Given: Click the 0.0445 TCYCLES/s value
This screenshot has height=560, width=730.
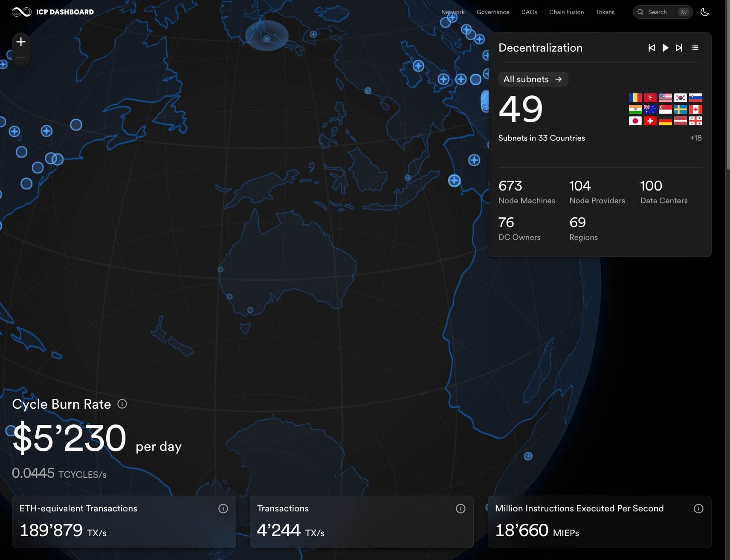Looking at the screenshot, I should pyautogui.click(x=59, y=473).
